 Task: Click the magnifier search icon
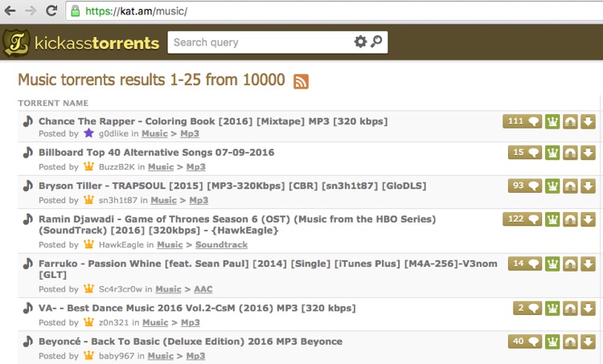[376, 42]
